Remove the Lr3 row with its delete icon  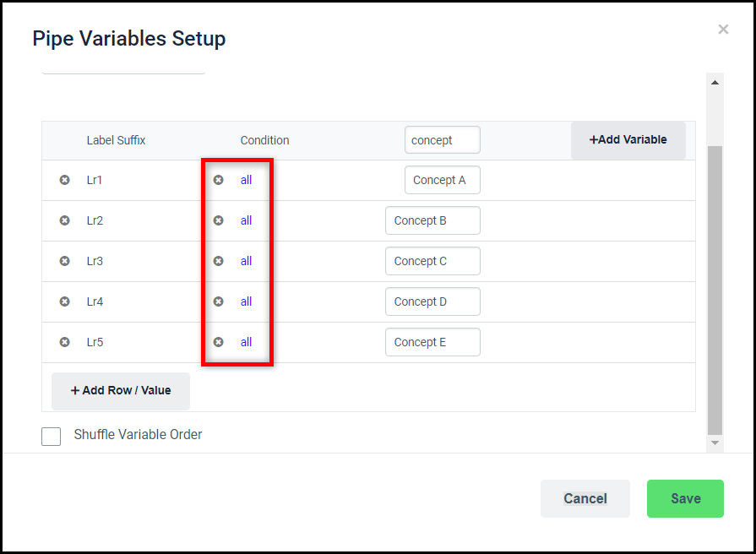[64, 261]
